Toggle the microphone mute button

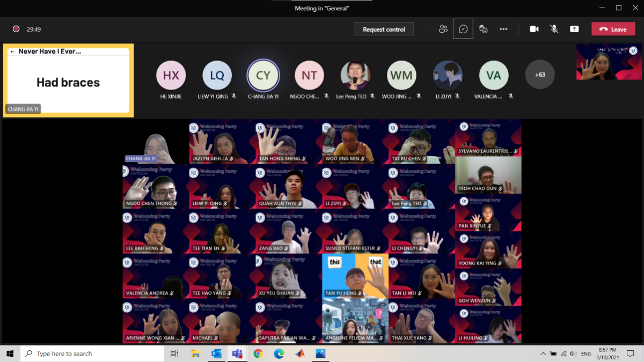tap(554, 29)
